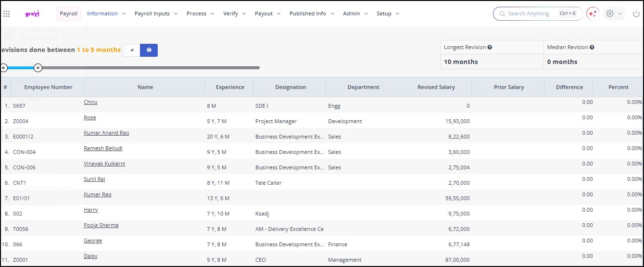Click the Payroll module button

[68, 14]
